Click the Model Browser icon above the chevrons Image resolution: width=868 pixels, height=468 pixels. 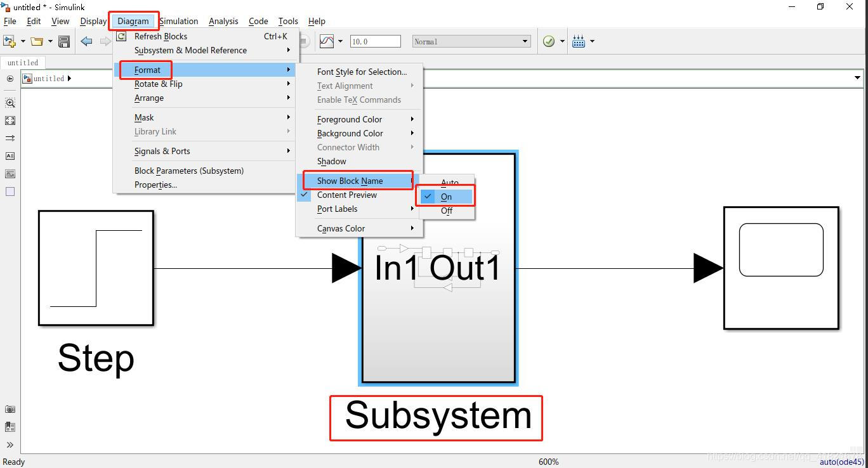coord(10,427)
